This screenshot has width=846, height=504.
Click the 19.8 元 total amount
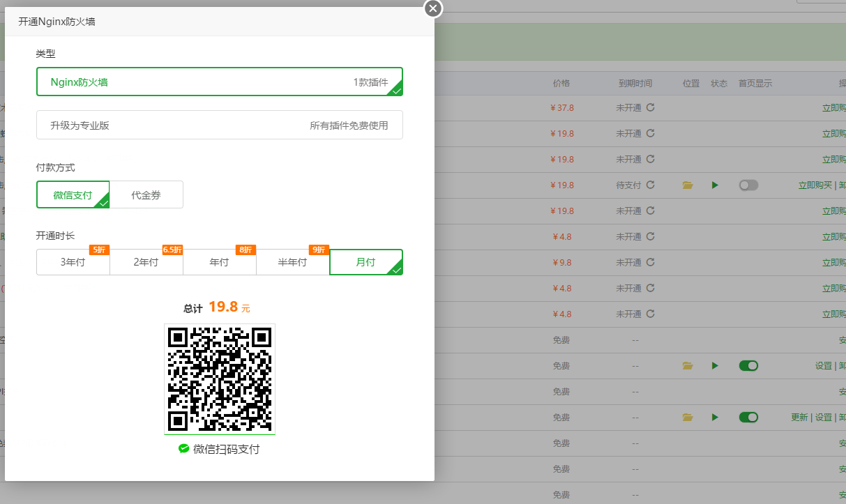[x=229, y=307]
